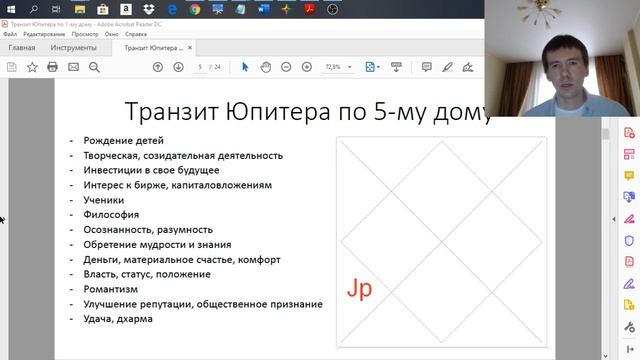Click the text "Удача, дхарма"

118,319
